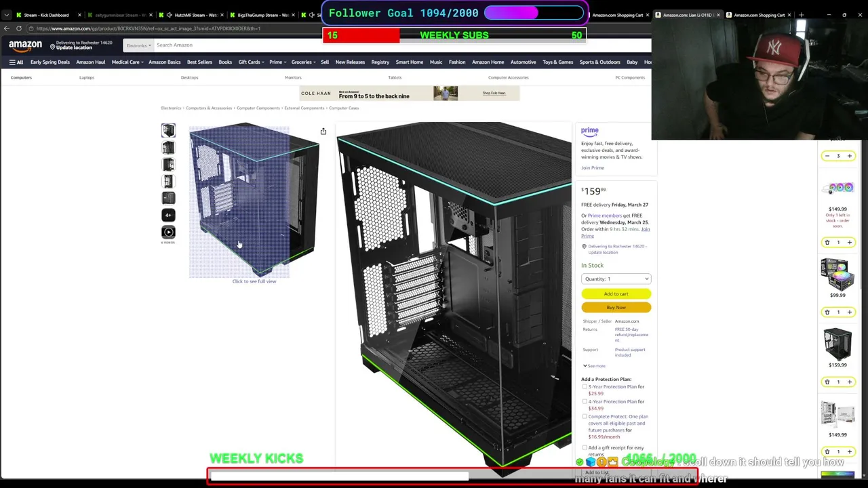Open the Quantity dropdown

pyautogui.click(x=616, y=279)
